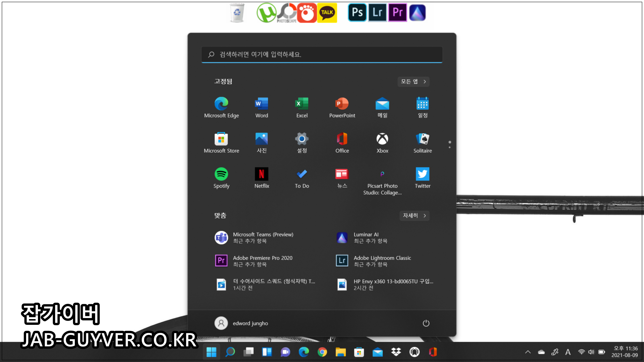Open Photoshop desktop shortcut
This screenshot has width=644, height=362.
point(357,13)
